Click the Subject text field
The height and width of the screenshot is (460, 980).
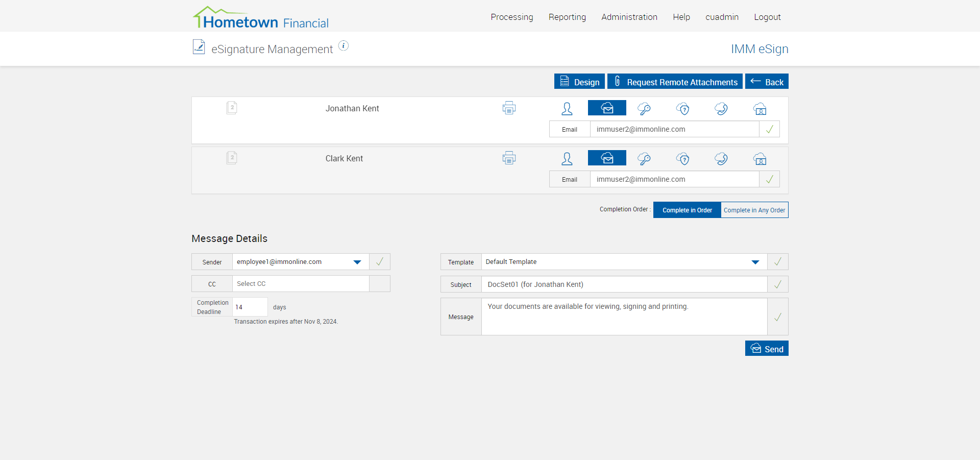click(x=624, y=284)
